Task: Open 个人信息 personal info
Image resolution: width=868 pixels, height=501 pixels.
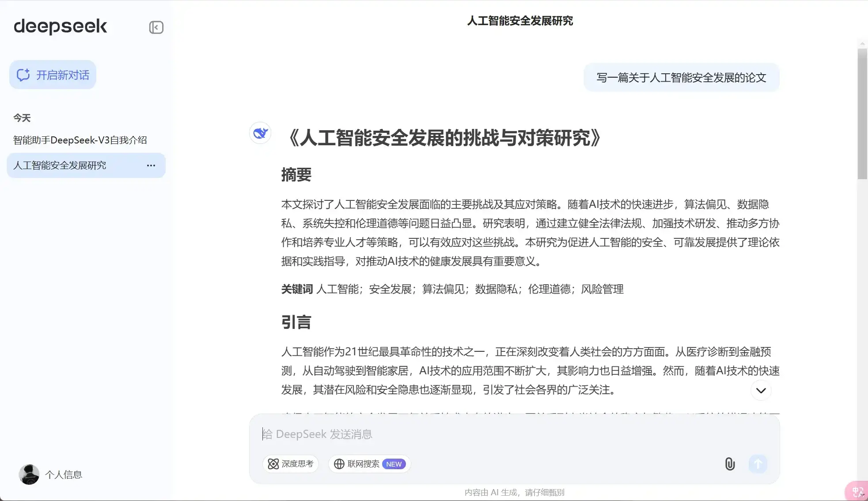Action: 64,475
